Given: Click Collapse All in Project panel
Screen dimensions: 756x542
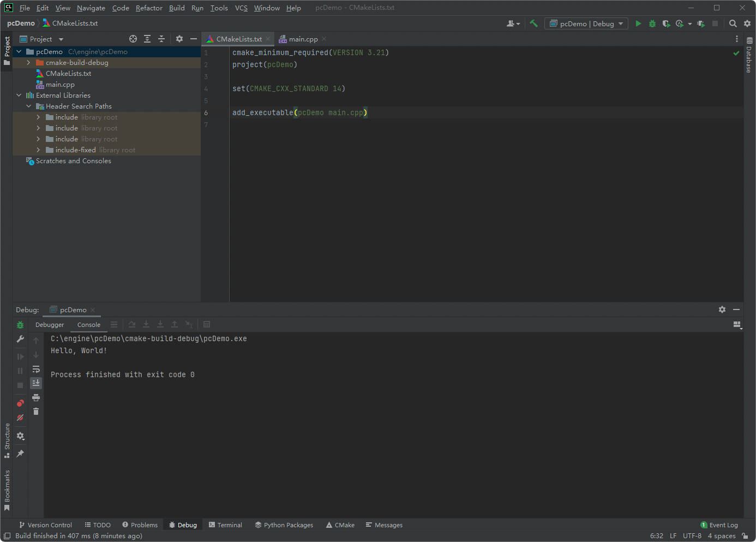Looking at the screenshot, I should [x=161, y=39].
